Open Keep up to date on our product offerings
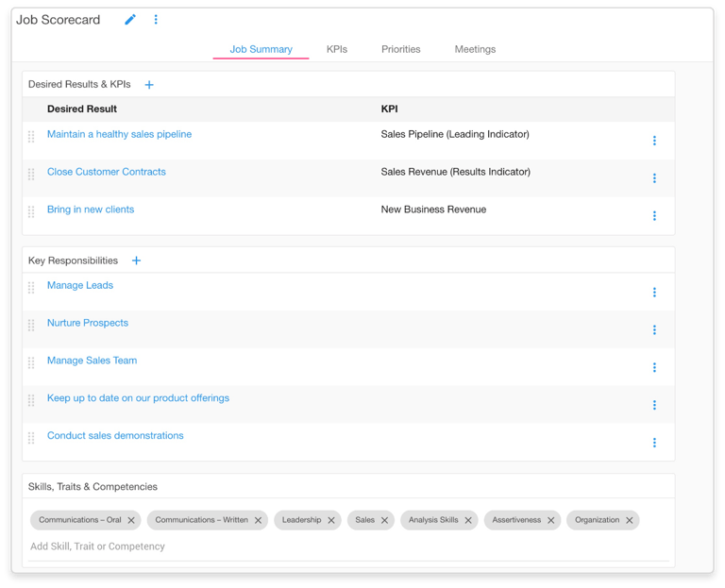 [138, 398]
